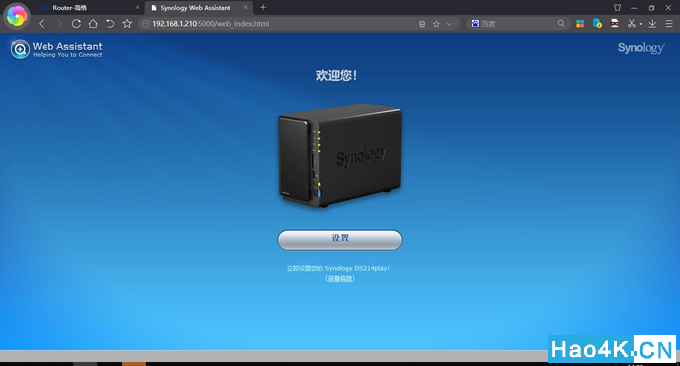Expand the address bar dropdown chevron
Screen dimensions: 680x366
(450, 24)
